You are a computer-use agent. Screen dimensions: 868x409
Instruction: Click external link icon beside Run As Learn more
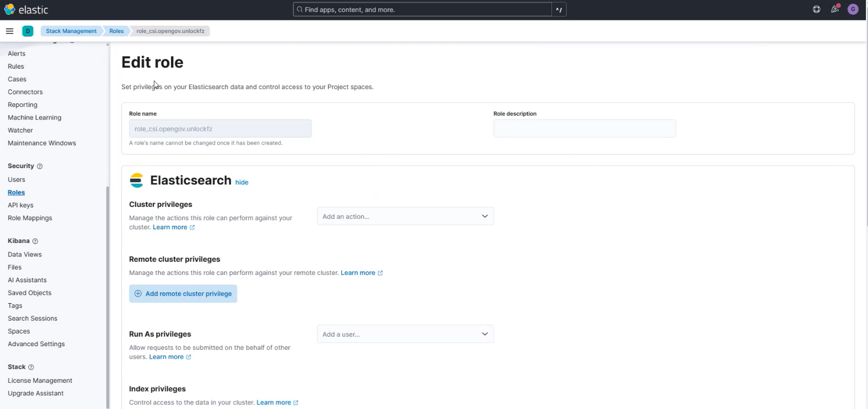188,357
